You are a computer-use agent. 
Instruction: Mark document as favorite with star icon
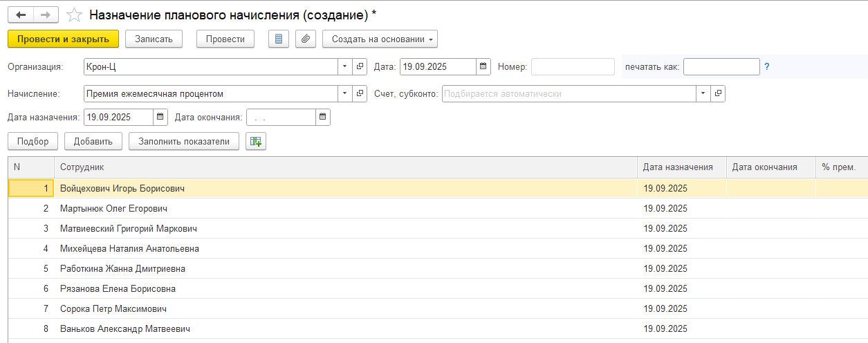pos(73,15)
